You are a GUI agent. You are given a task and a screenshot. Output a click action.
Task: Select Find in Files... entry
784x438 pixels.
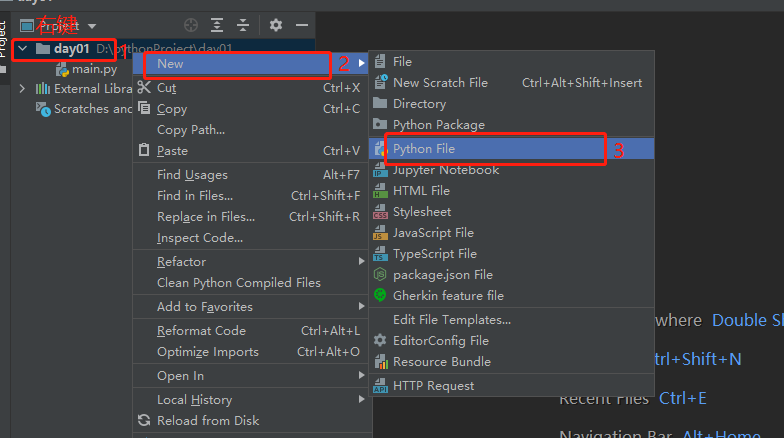250,196
